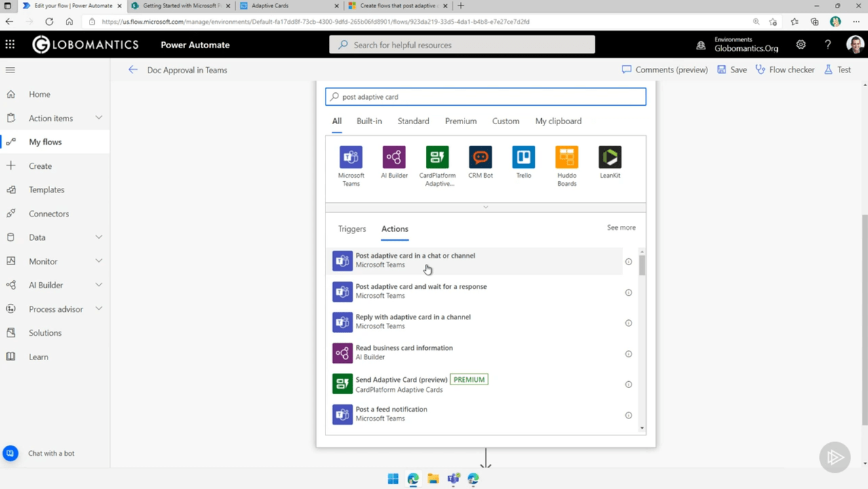Run the Flow checker

[785, 70]
